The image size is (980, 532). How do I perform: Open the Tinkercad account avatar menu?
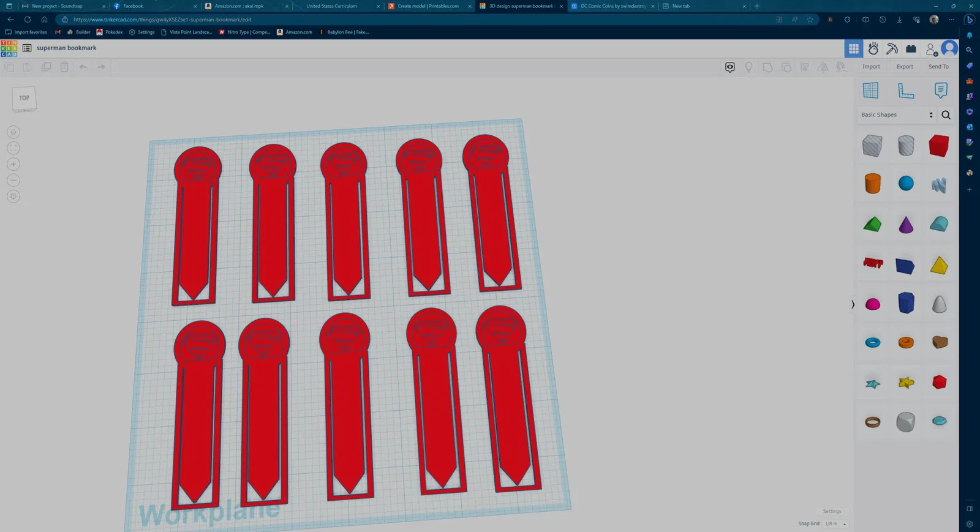(949, 48)
